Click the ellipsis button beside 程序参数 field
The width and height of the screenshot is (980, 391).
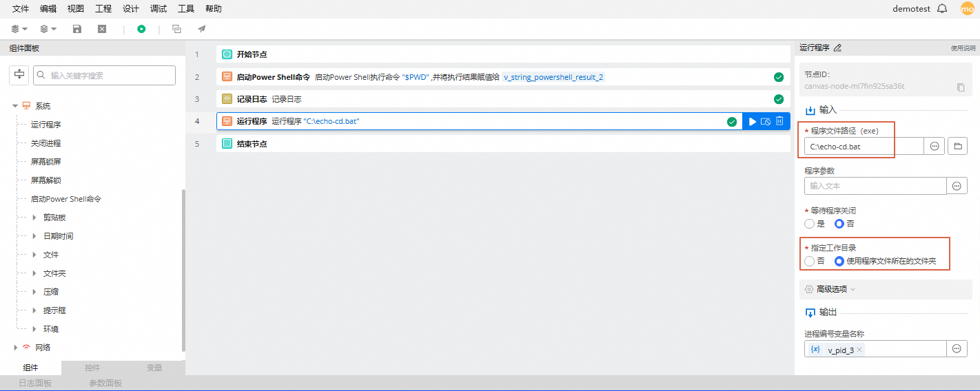pos(957,186)
